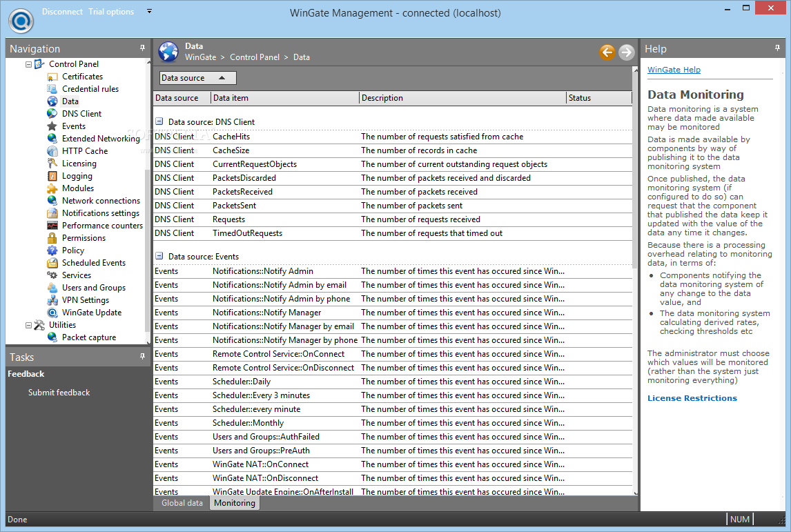
Task: Select the Scheduler::Daily event row
Action: point(393,382)
